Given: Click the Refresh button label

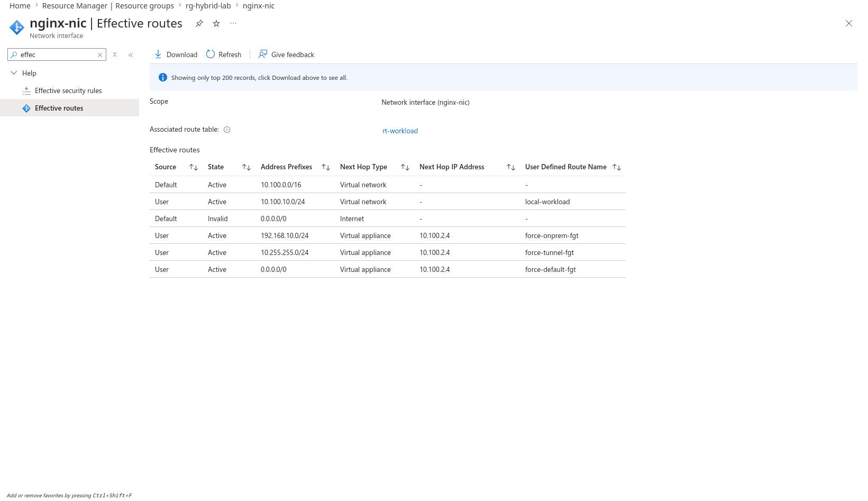Looking at the screenshot, I should [230, 54].
